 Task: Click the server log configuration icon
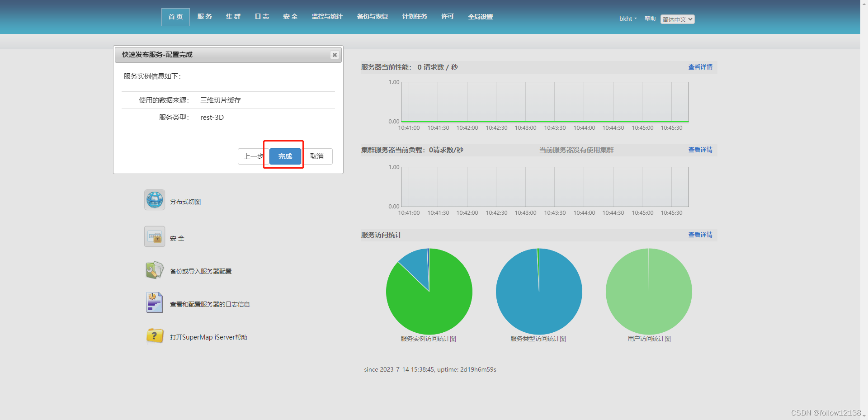[154, 302]
